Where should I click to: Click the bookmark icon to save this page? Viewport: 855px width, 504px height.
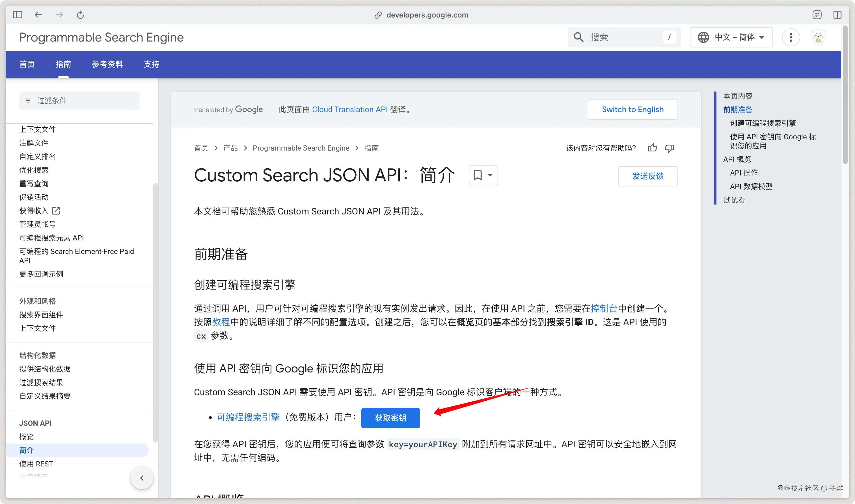pos(478,175)
